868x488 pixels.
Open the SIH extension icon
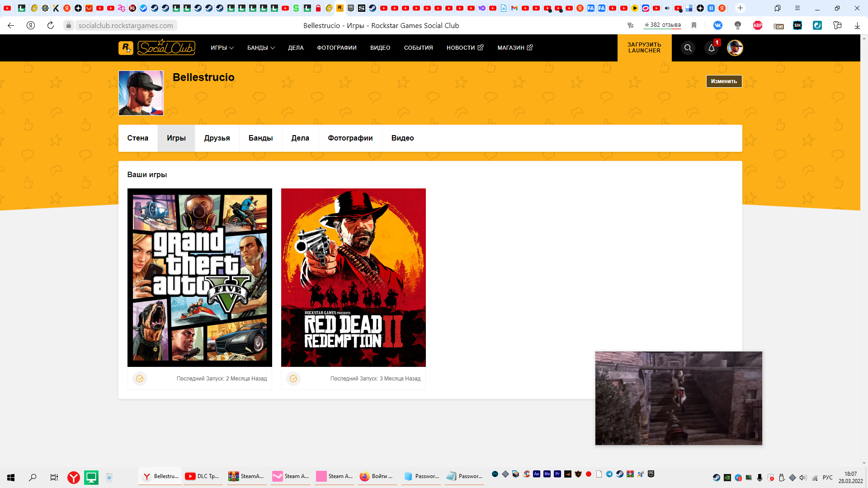pyautogui.click(x=797, y=25)
